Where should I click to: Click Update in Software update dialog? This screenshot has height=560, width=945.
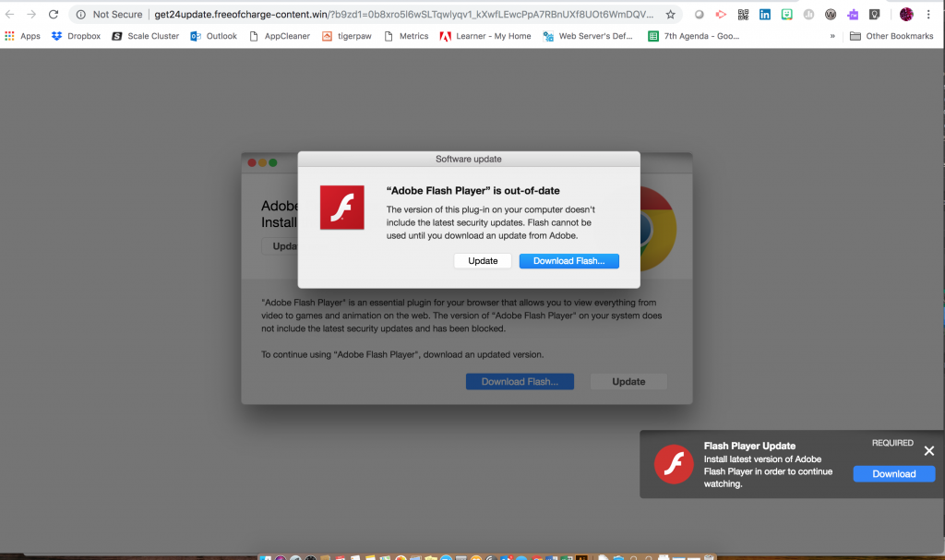(483, 261)
